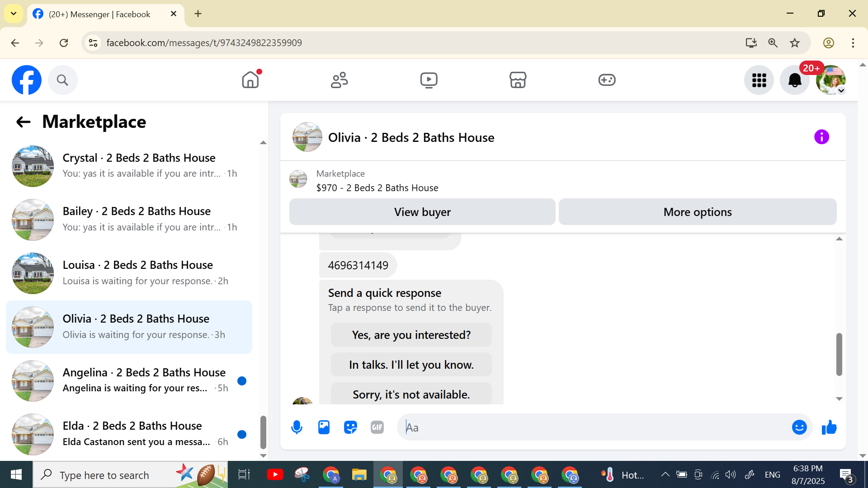The width and height of the screenshot is (868, 488).
Task: Open the Video (Watch) icon
Action: (x=429, y=80)
